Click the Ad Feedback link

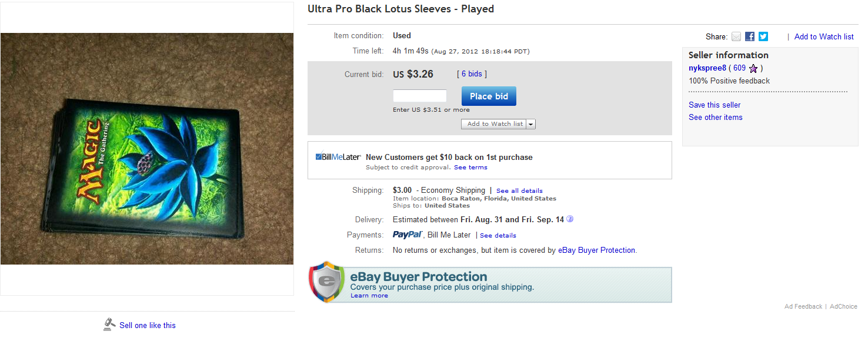(803, 306)
